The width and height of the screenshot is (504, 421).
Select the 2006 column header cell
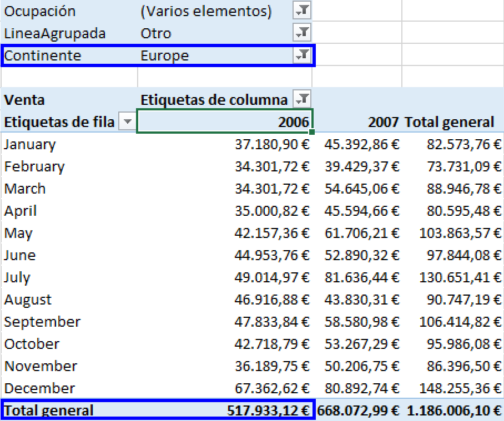225,122
